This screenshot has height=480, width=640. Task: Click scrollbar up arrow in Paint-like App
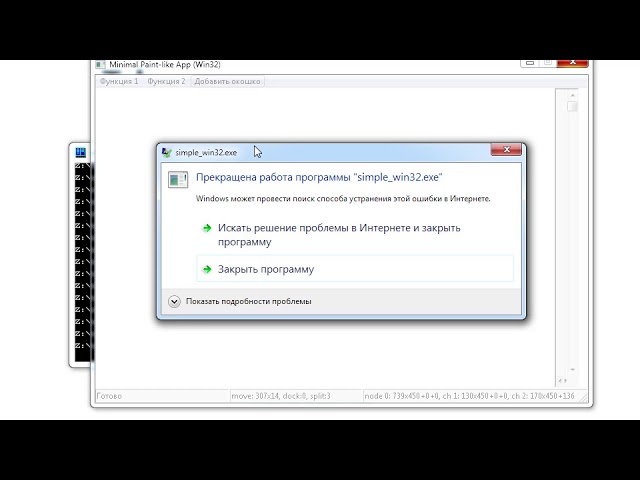(572, 95)
